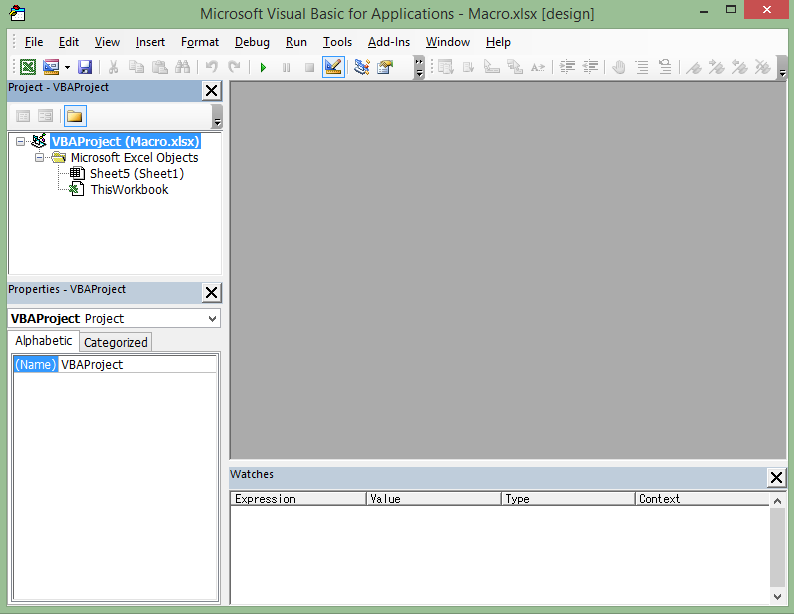Collapse VBAProject (Macro.xlsx) tree node

point(20,141)
